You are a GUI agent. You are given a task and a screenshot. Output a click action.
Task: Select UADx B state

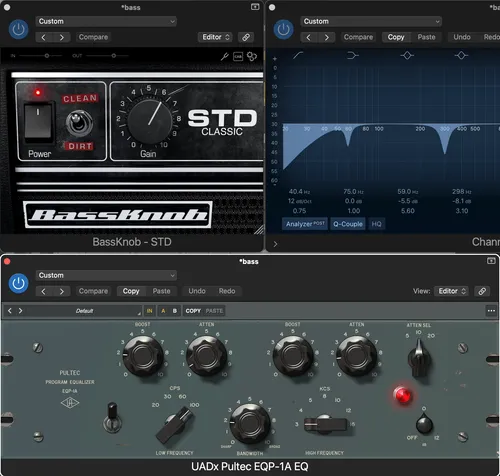pos(175,311)
